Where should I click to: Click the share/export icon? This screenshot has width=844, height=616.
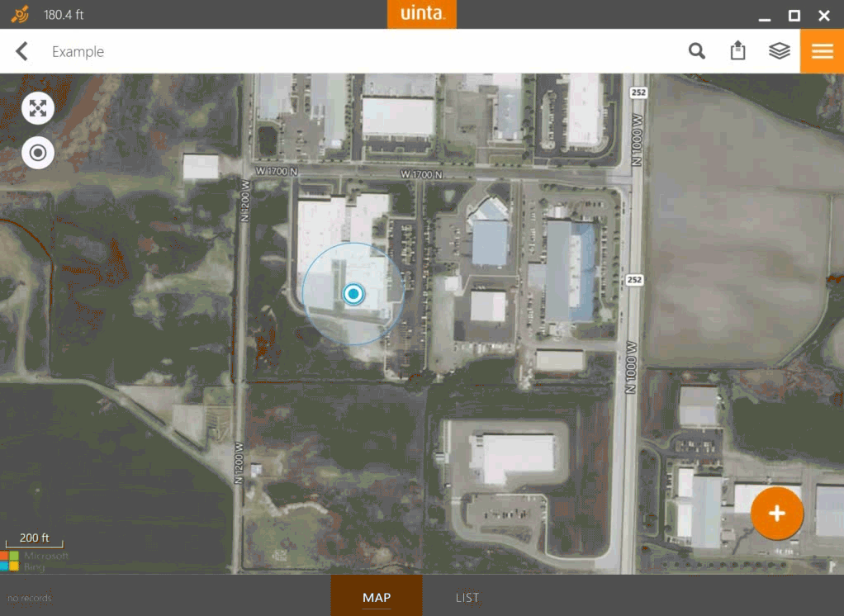point(737,51)
